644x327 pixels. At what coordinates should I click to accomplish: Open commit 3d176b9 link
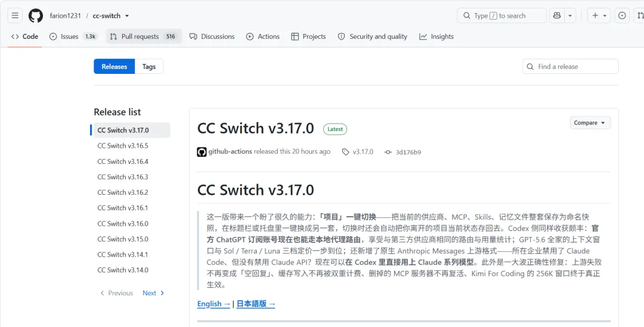click(402, 152)
